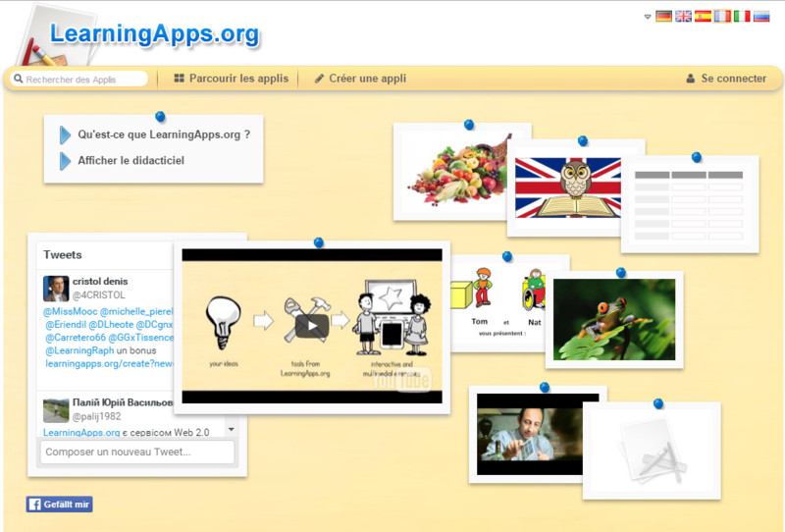Select the Russian flag icon

[761, 16]
